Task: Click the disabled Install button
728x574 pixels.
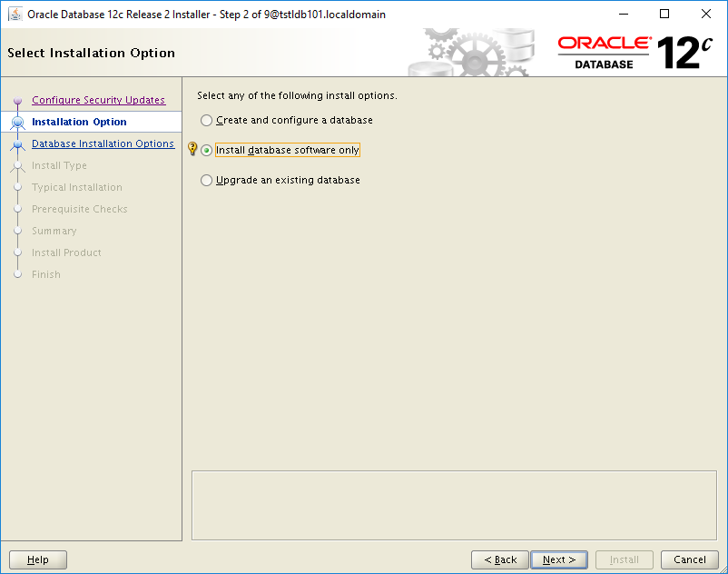Action: click(x=625, y=559)
